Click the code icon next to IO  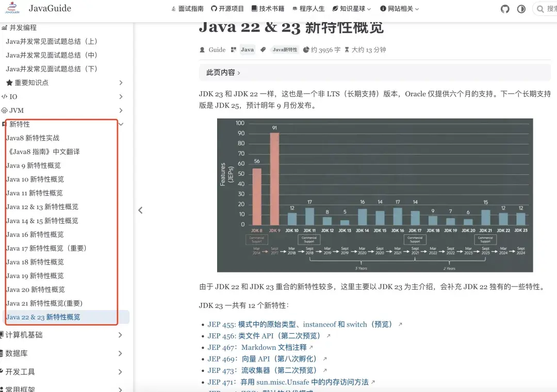[5, 96]
